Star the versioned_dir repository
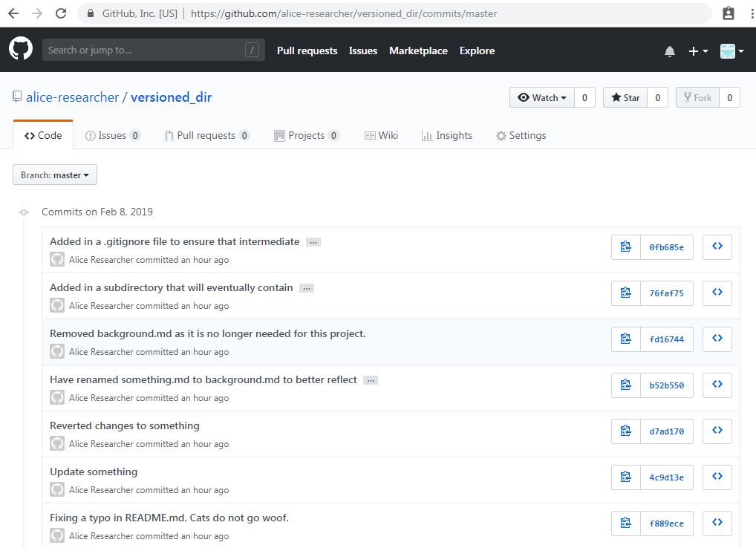 pyautogui.click(x=625, y=97)
